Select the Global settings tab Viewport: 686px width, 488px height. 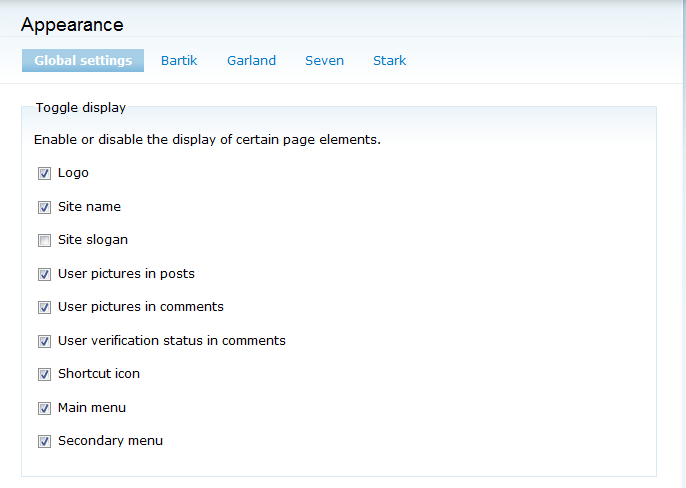[83, 61]
